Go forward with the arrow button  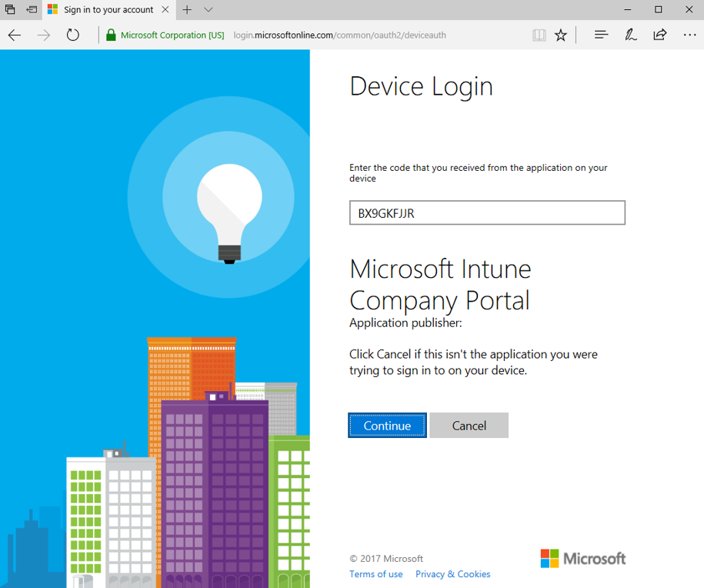coord(44,35)
